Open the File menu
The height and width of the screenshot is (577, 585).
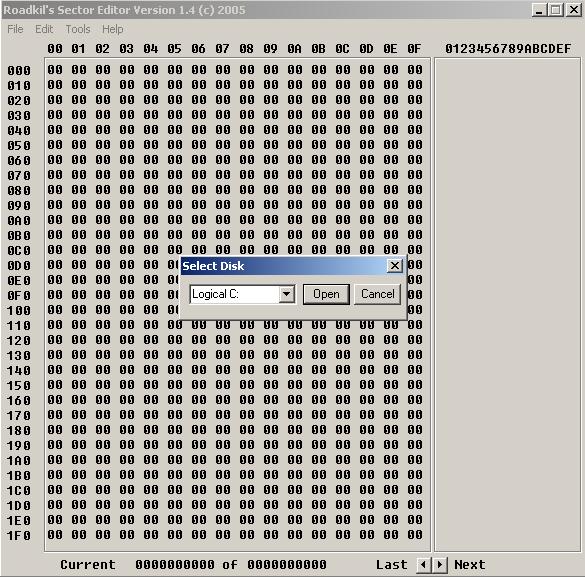pyautogui.click(x=15, y=29)
